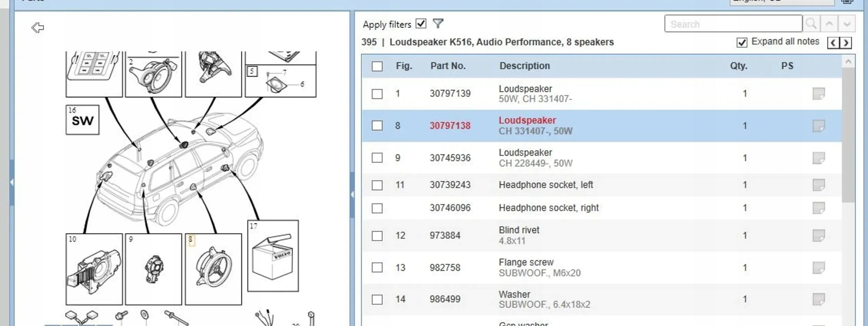Click the 'Apply filters' label
868x326 pixels.
point(387,24)
